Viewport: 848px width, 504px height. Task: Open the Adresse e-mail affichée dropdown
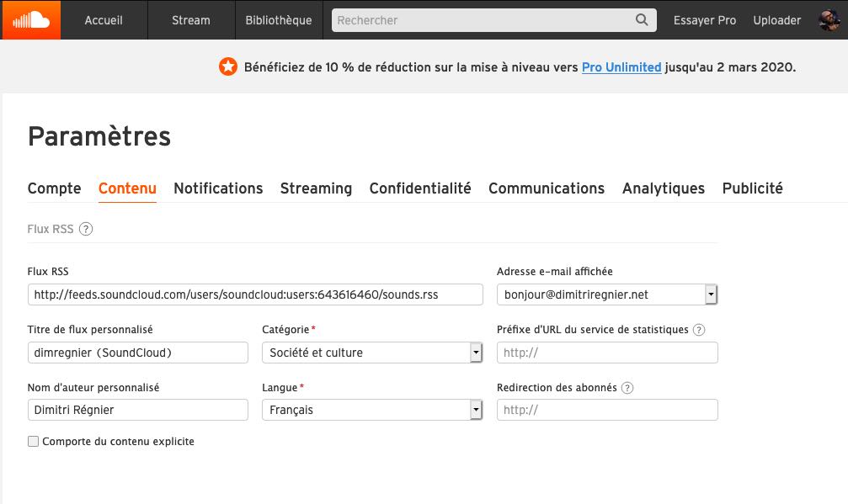607,294
